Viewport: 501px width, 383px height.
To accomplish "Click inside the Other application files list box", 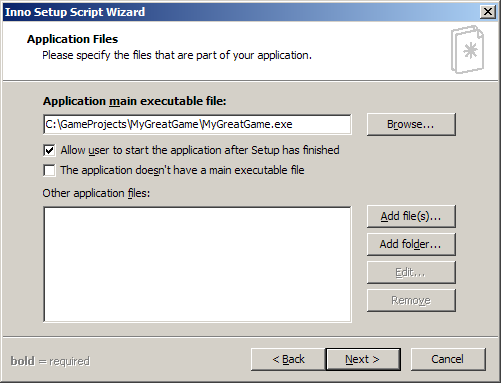I will coord(197,264).
